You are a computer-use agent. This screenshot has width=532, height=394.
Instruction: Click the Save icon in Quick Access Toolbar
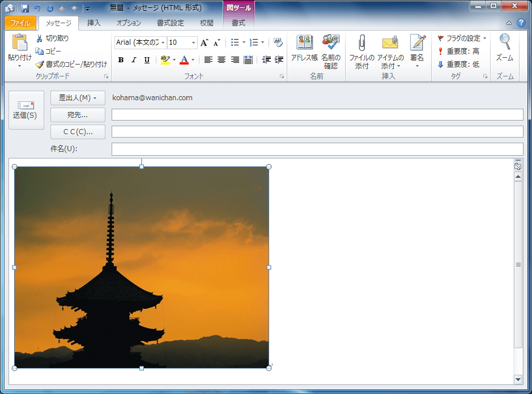coord(24,8)
